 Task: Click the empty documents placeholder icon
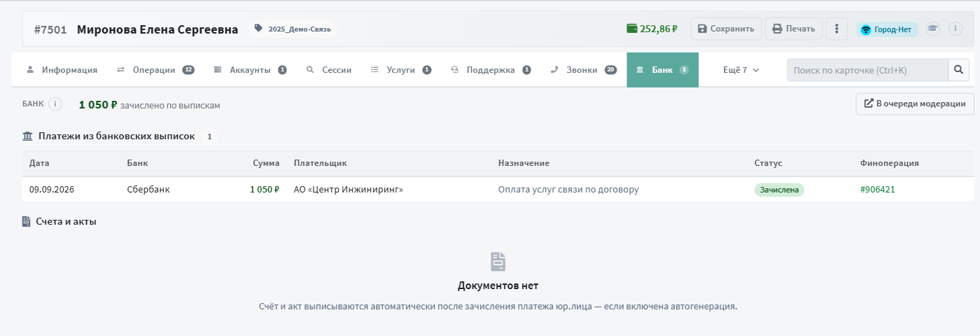pos(498,262)
